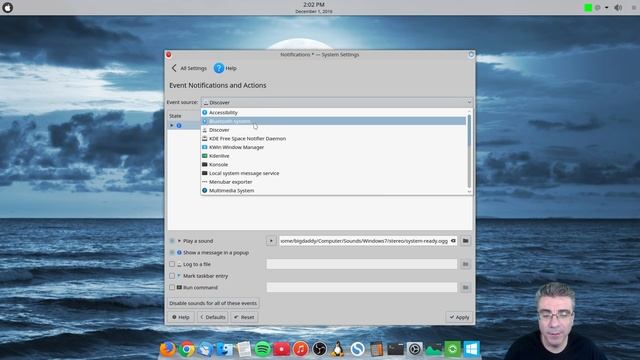640x360 pixels.
Task: Select Multimedia System list entry
Action: tap(333, 191)
